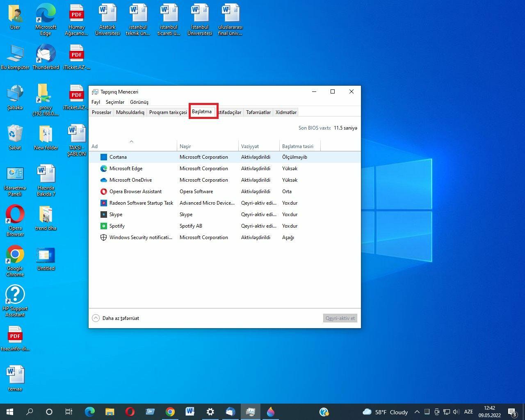Open File Explorer from the taskbar
This screenshot has height=420, width=525.
tap(110, 412)
